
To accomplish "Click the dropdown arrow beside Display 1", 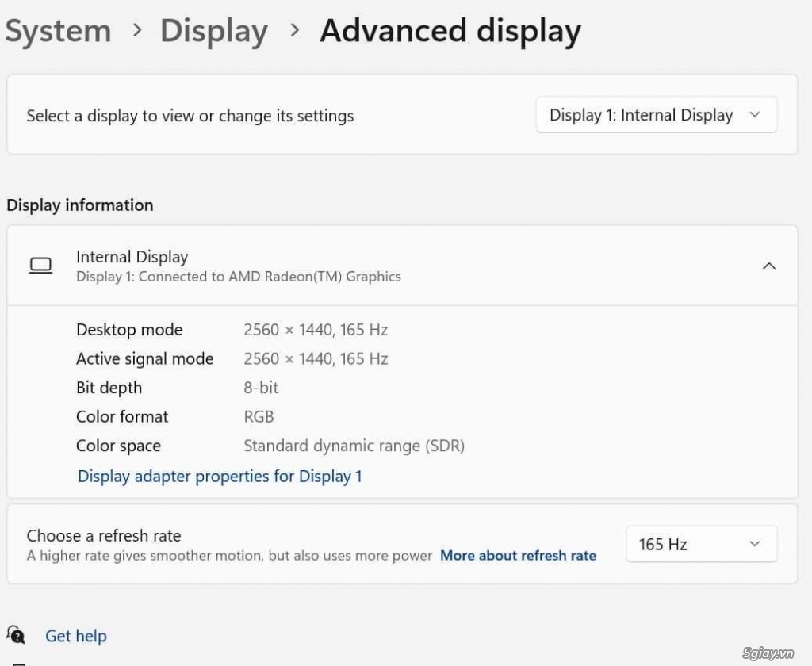I will pos(754,115).
